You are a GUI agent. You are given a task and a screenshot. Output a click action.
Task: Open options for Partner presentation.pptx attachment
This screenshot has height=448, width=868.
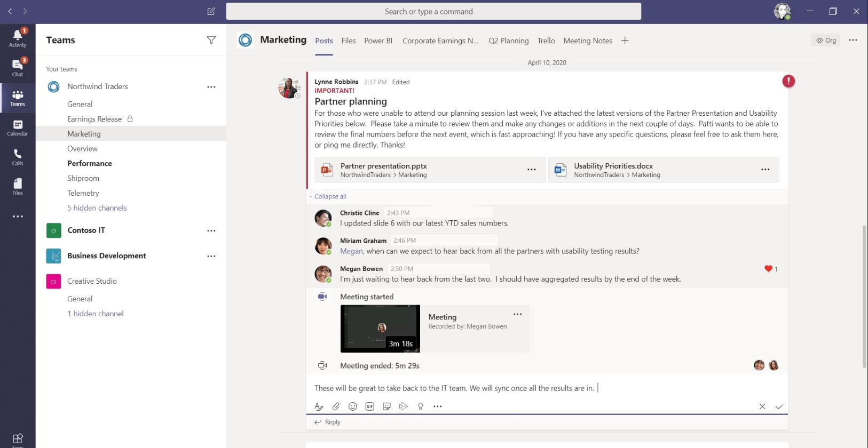pyautogui.click(x=532, y=170)
